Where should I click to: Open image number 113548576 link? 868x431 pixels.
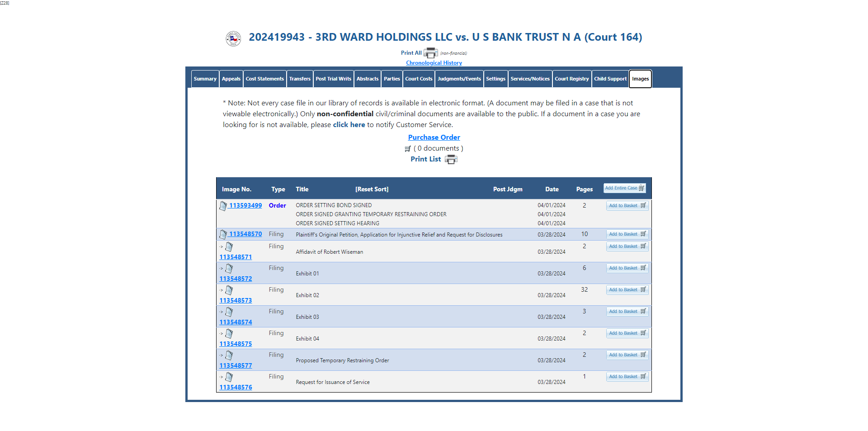236,387
